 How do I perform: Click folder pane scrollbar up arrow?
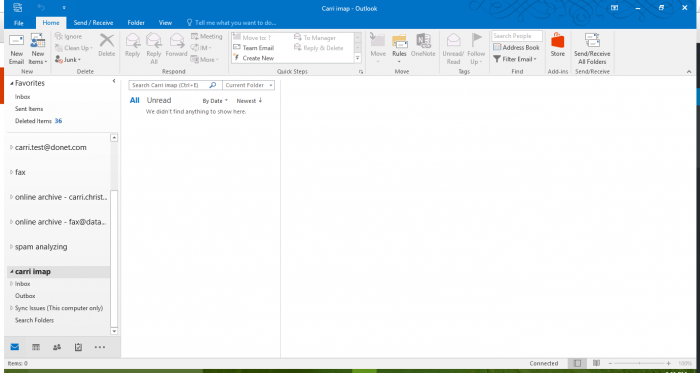114,138
